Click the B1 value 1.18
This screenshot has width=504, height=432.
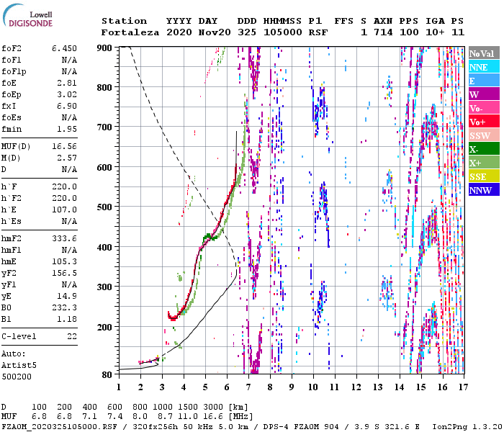[x=67, y=319]
